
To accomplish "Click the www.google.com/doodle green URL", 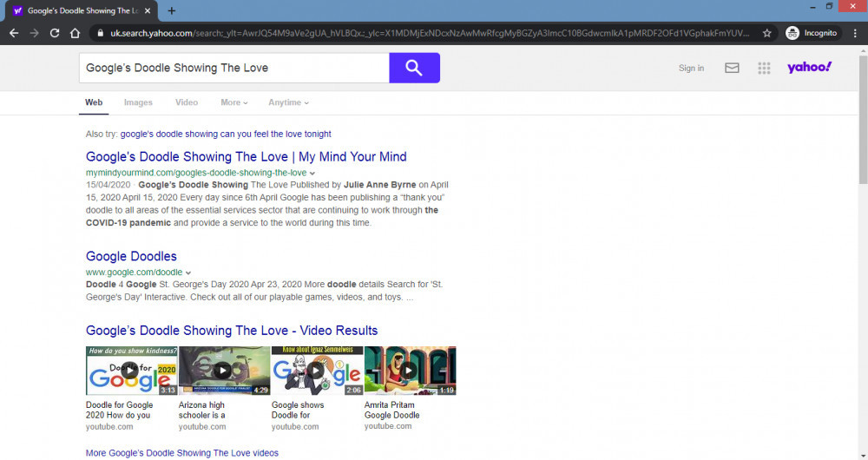I will 134,273.
